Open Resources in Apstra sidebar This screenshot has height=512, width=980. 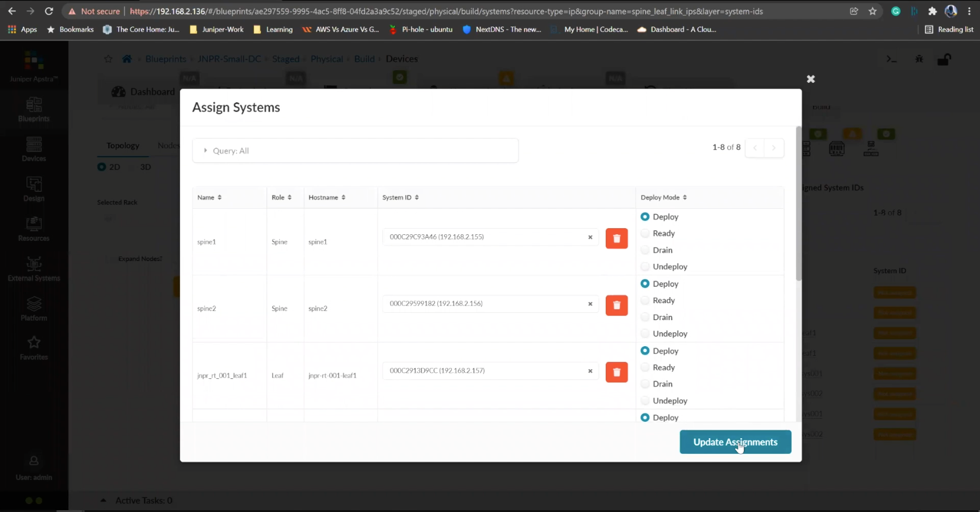tap(34, 229)
